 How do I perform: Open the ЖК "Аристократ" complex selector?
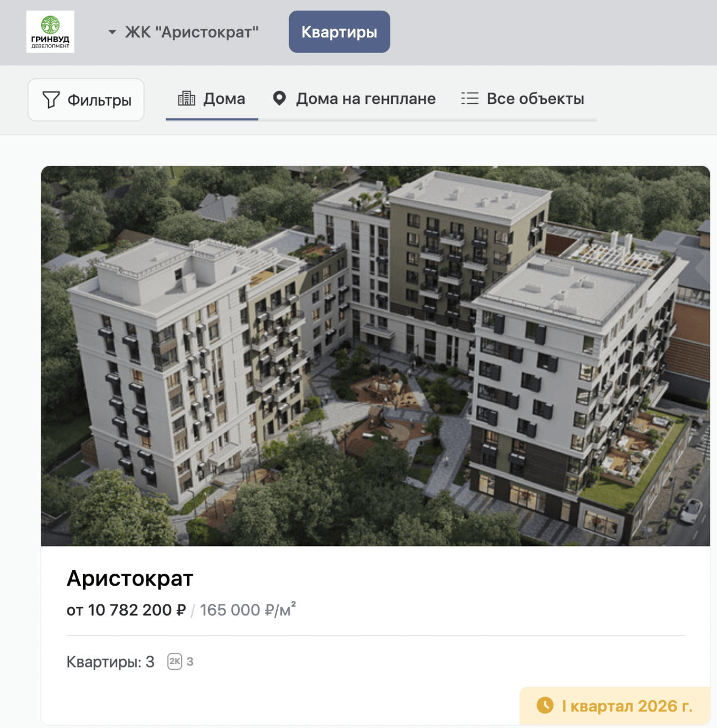[184, 32]
